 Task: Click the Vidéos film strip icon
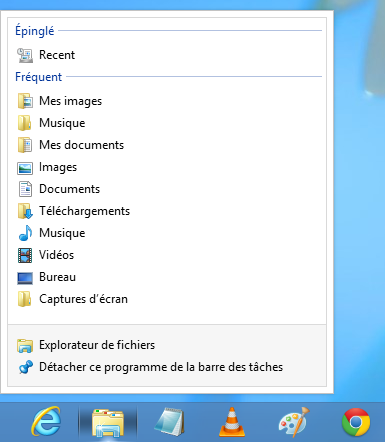coord(25,255)
